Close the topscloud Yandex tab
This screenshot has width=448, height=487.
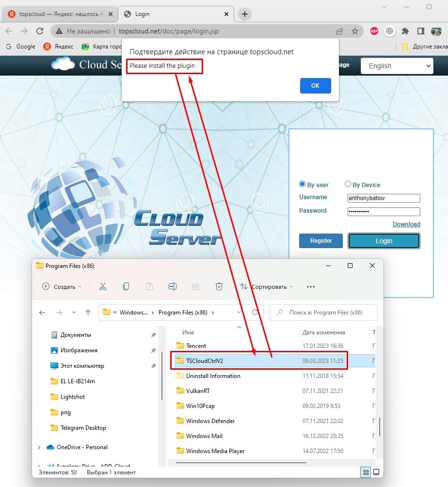111,14
